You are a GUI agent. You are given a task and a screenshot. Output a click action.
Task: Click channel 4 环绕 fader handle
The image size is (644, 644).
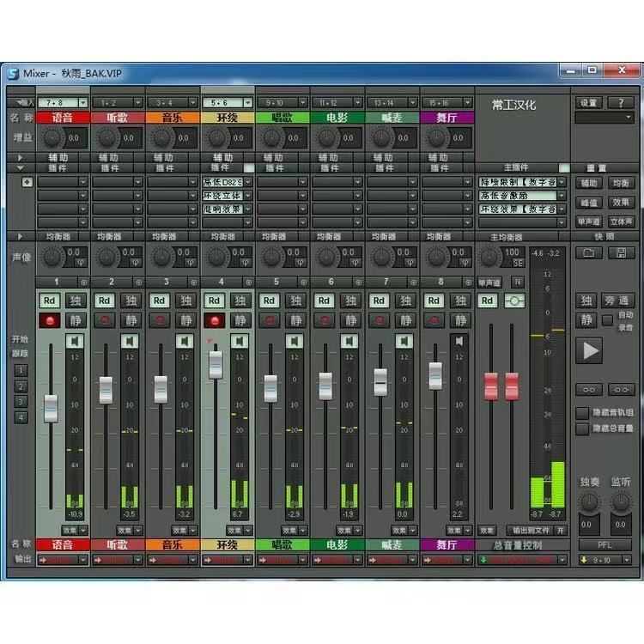click(216, 365)
